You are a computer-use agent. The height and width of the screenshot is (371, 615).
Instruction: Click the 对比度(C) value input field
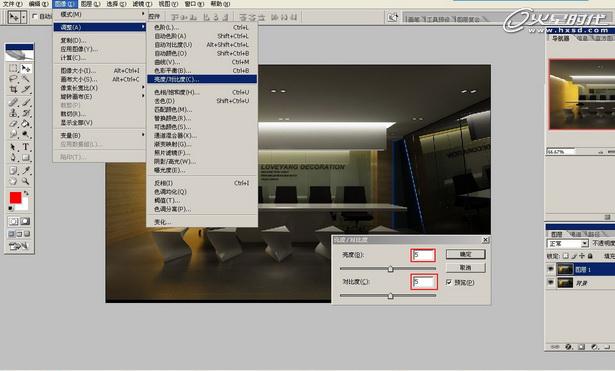tap(424, 282)
